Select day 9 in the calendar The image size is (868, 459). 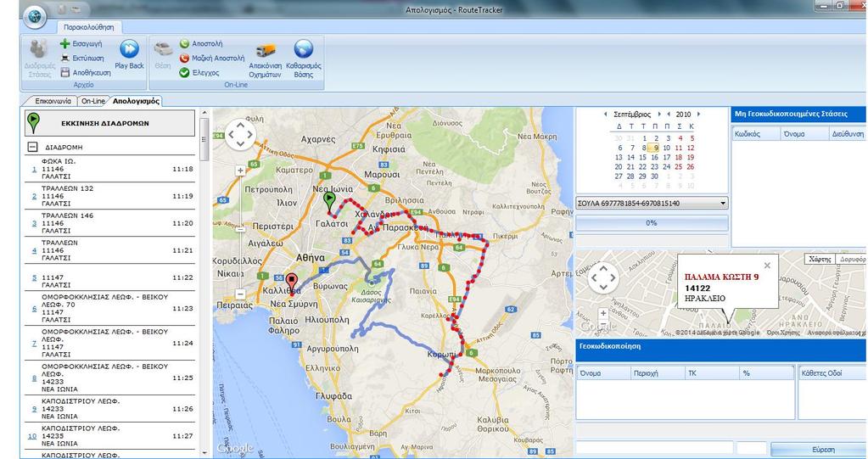point(654,148)
